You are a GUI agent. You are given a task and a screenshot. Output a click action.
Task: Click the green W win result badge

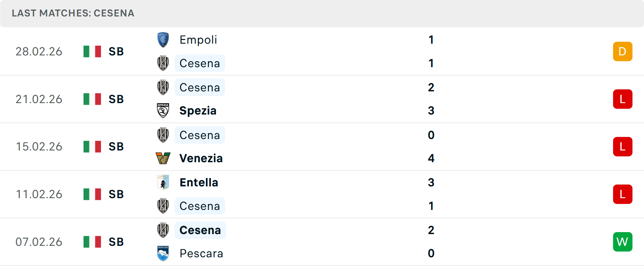pyautogui.click(x=623, y=242)
